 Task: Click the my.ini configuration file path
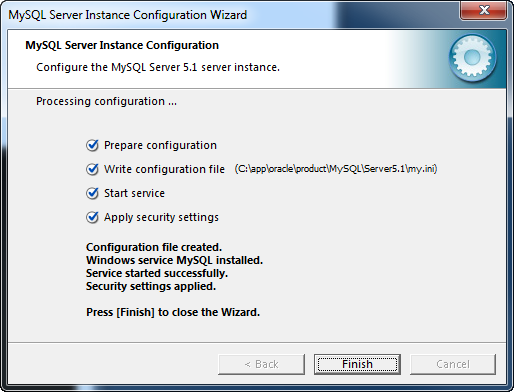[x=336, y=169]
